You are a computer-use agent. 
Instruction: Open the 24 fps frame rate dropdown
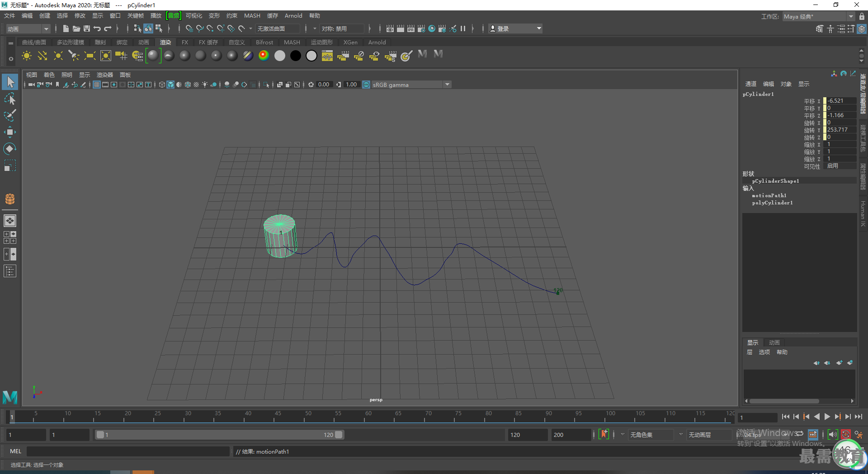pos(767,435)
